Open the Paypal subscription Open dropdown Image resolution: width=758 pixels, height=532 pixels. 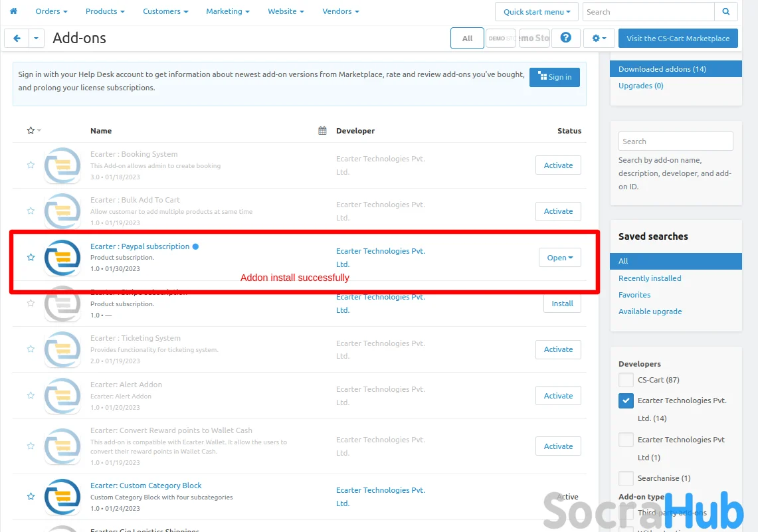560,258
